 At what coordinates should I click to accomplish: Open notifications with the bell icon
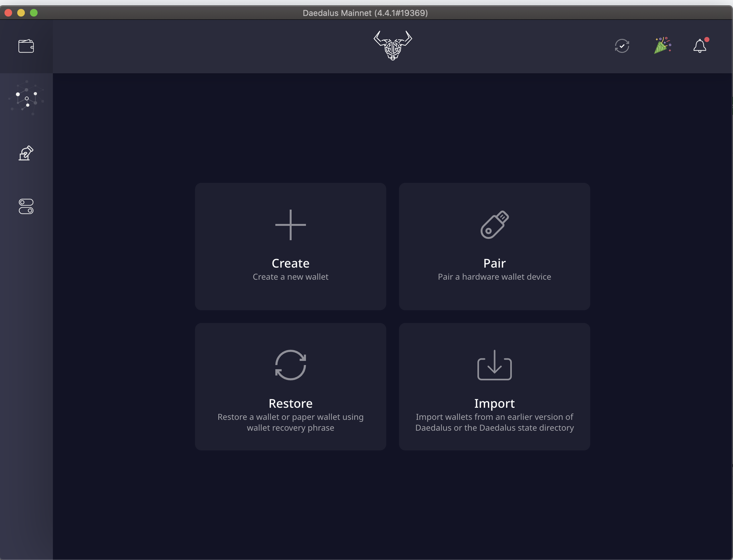(699, 46)
